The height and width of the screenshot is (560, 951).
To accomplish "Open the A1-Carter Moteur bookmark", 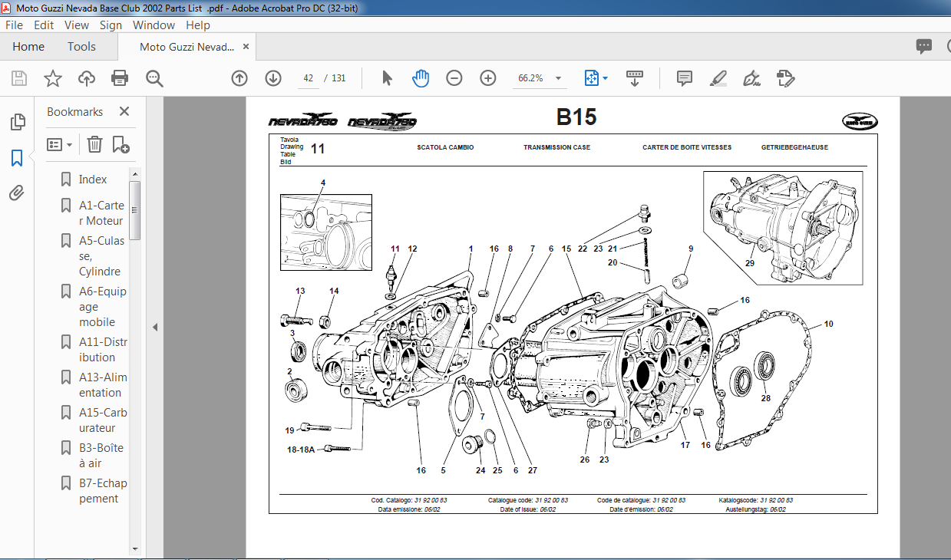I will pyautogui.click(x=101, y=213).
